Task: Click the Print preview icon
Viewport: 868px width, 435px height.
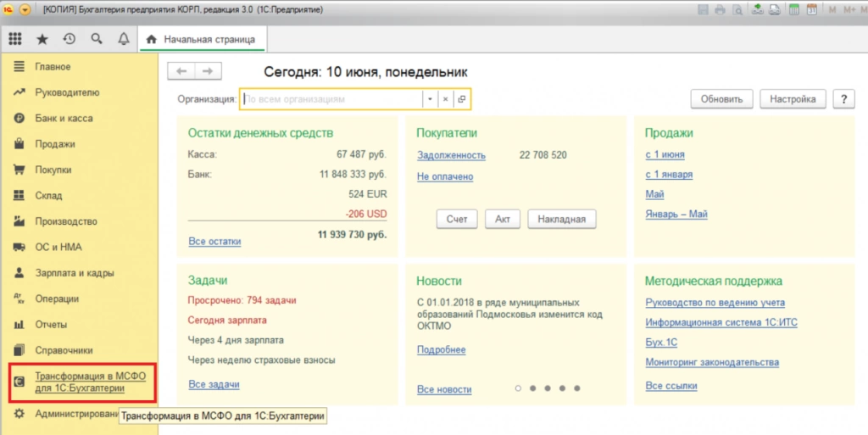Action: (737, 9)
